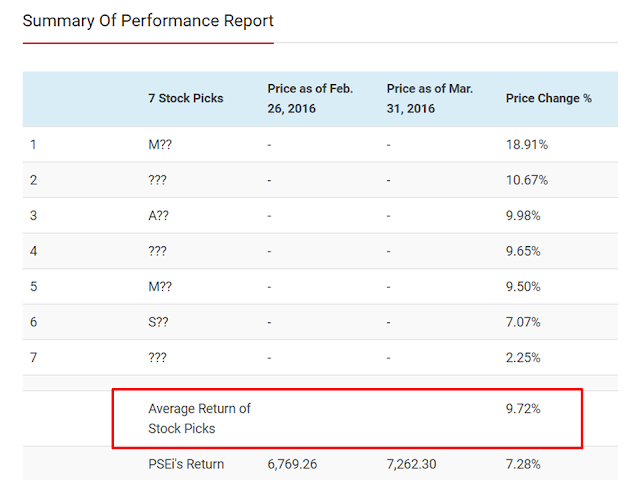Click the 9.98% price change value

(x=526, y=215)
